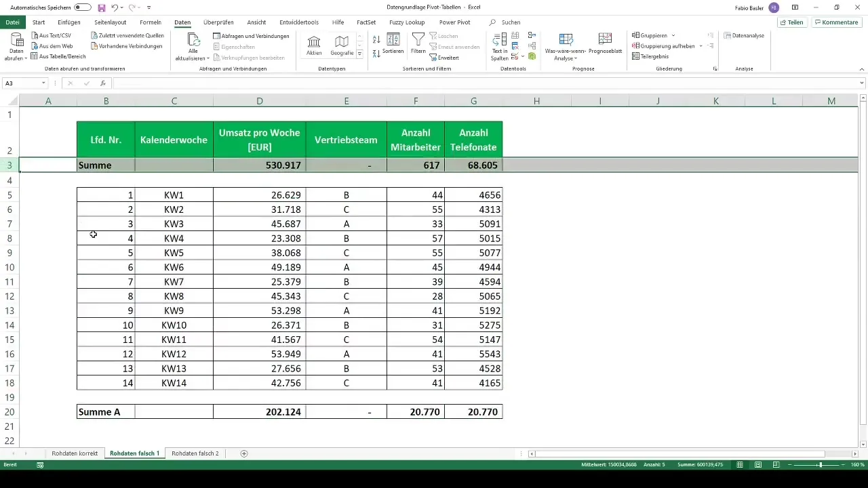The width and height of the screenshot is (868, 488).
Task: Click green Datenmodell verwalten icon
Action: tap(532, 56)
